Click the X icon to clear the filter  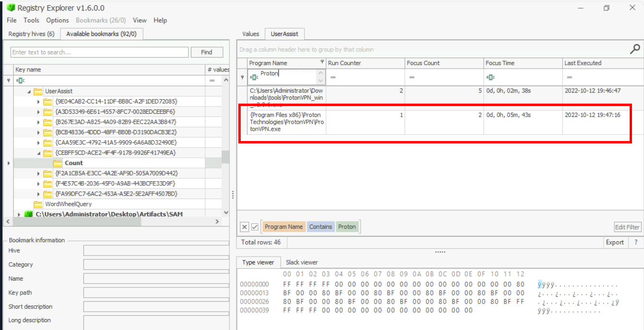click(x=244, y=227)
